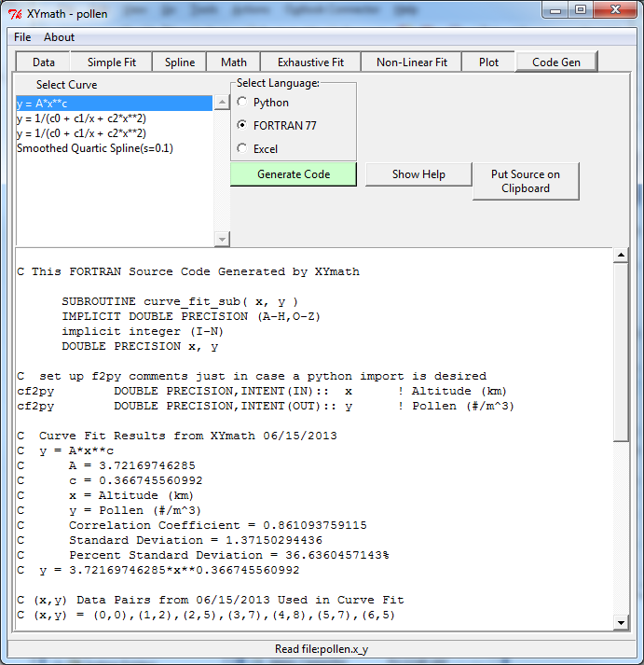
Task: Click the XYmath feather icon in title bar
Action: point(16,10)
